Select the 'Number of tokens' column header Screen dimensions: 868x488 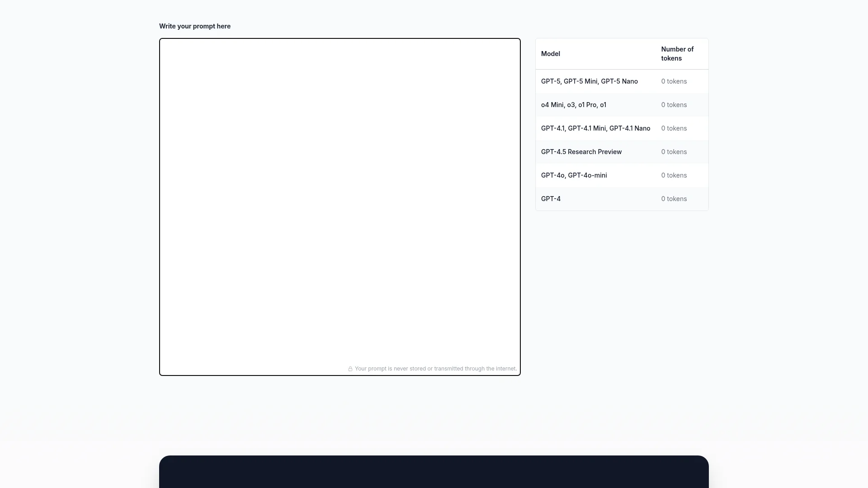(x=677, y=54)
